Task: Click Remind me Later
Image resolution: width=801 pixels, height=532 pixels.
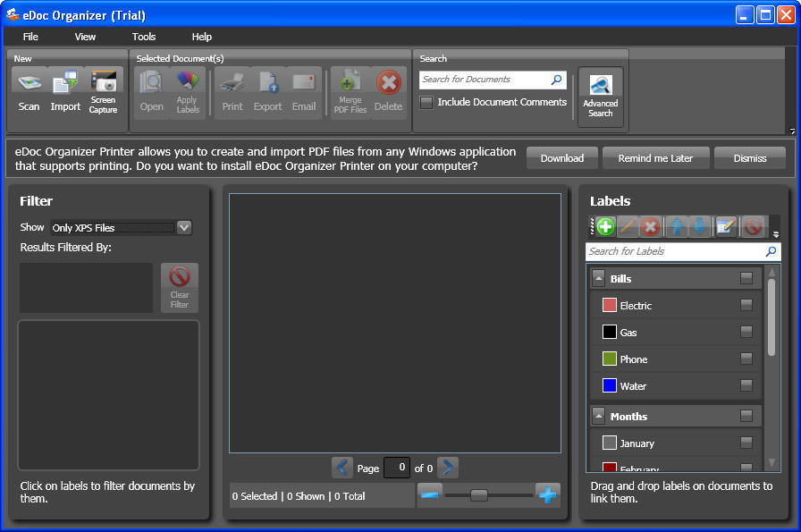Action: coord(655,158)
